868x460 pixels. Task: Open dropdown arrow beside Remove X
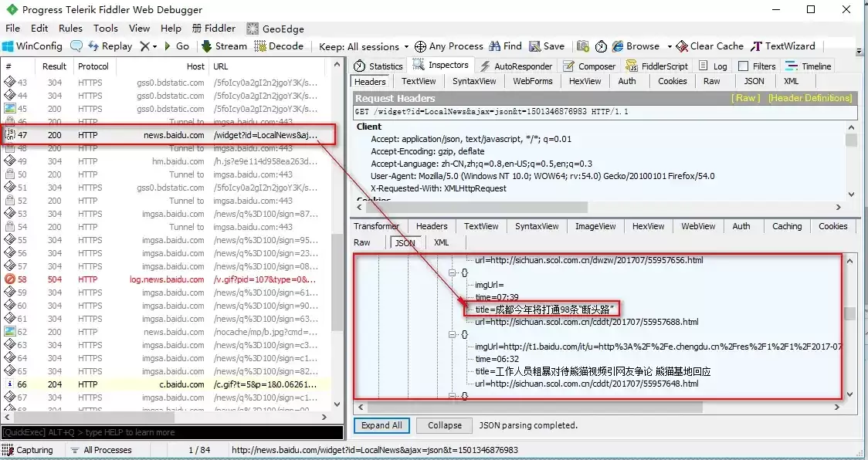pyautogui.click(x=154, y=46)
